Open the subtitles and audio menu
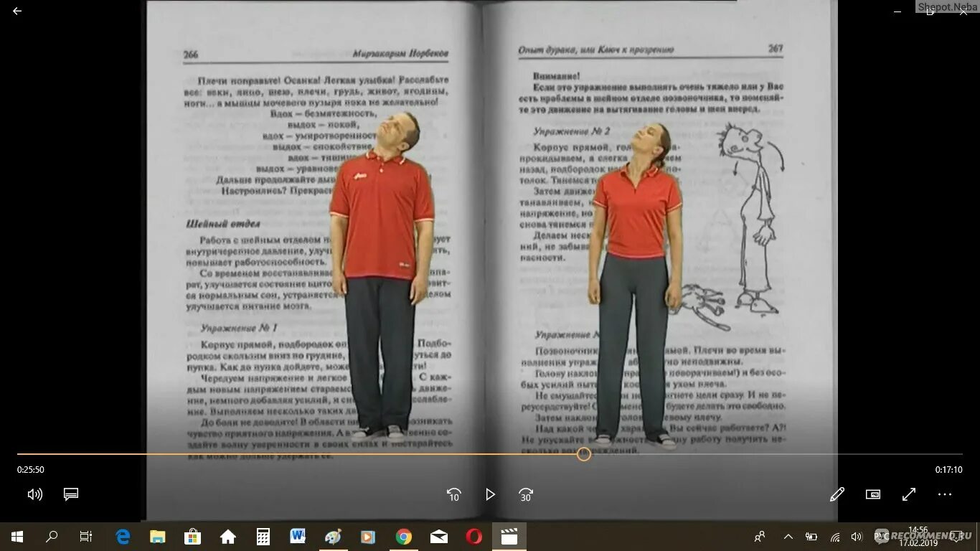This screenshot has width=980, height=551. [71, 494]
